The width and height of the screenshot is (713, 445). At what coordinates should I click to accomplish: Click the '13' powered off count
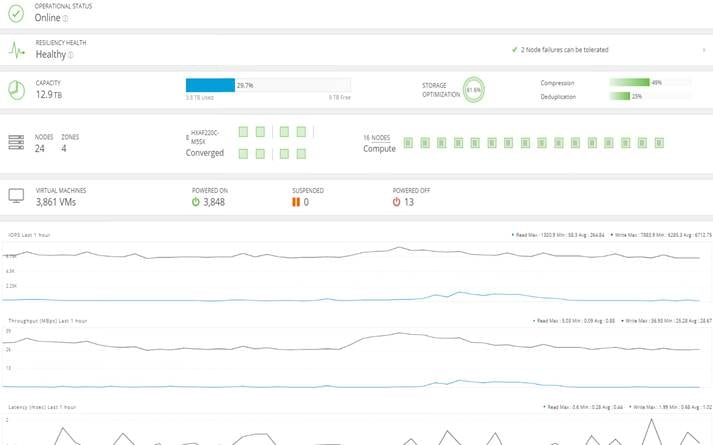[x=409, y=202]
